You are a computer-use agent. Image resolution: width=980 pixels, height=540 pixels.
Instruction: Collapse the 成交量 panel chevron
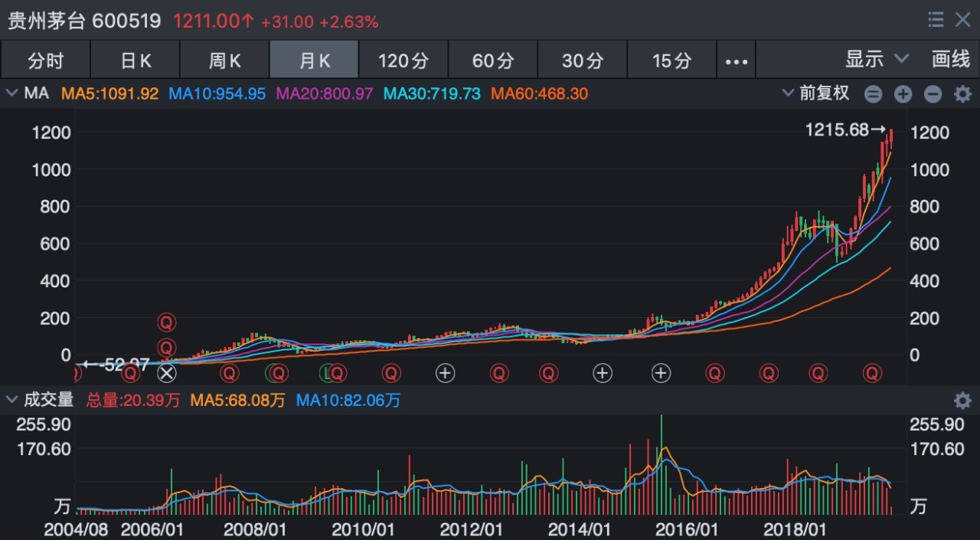[11, 399]
